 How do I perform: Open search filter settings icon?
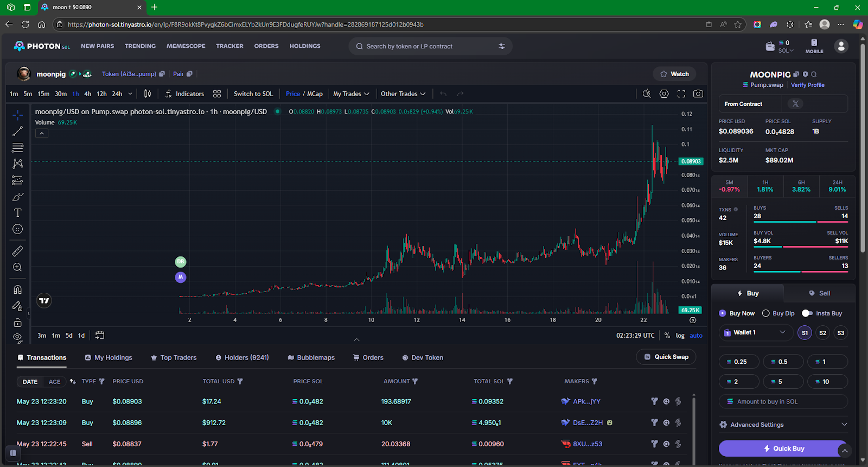[502, 46]
